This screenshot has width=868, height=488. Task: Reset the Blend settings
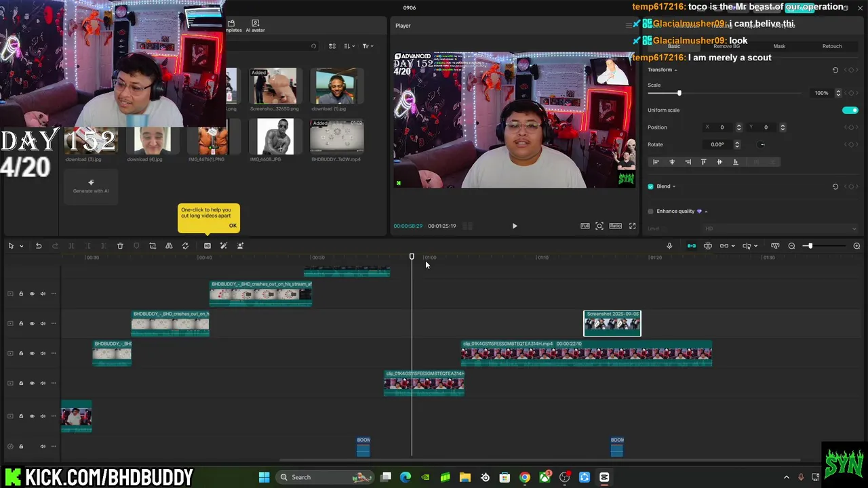(835, 186)
